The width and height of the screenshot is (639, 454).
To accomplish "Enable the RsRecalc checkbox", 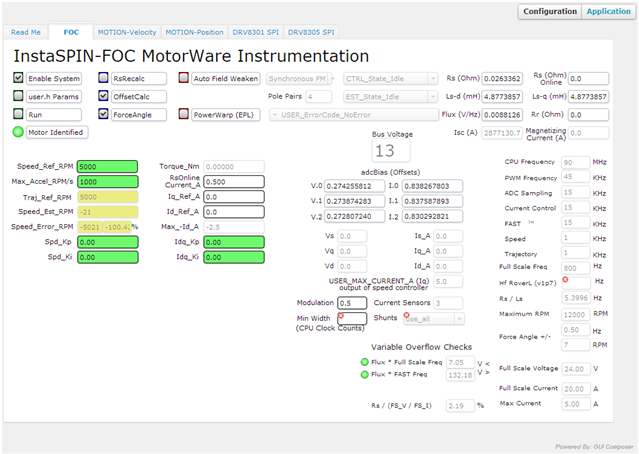I will point(103,77).
